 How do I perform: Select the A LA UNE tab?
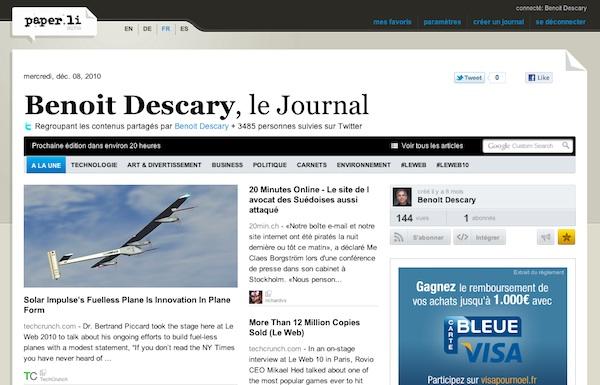(46, 165)
